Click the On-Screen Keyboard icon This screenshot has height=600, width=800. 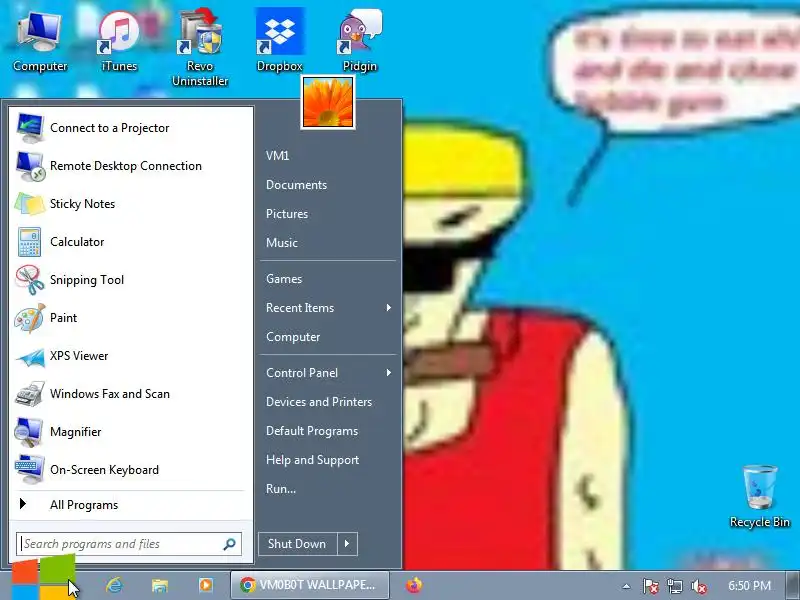pos(30,469)
